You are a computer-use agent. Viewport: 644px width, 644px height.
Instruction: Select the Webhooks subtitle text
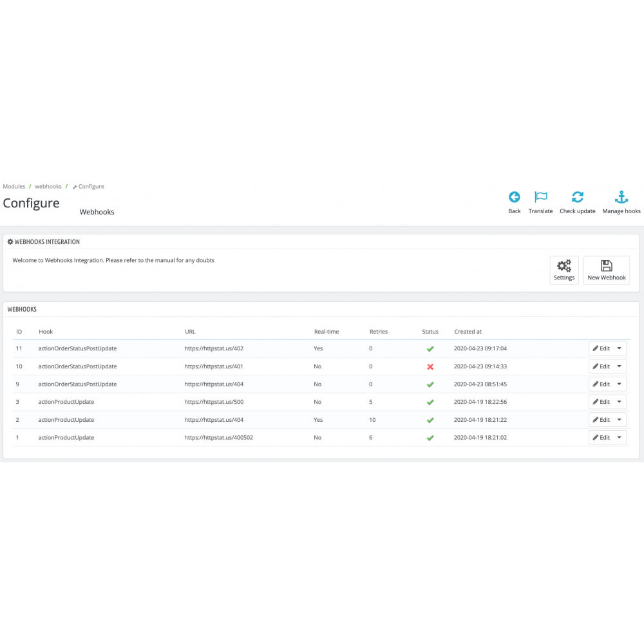(x=97, y=212)
